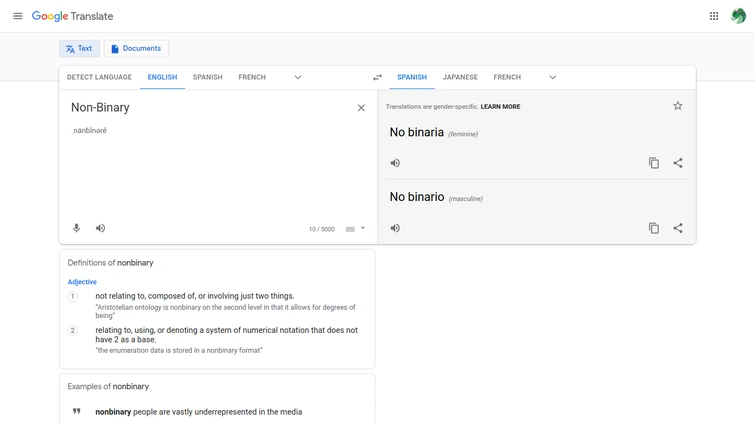Viewport: 755px width, 424px height.
Task: Save translation with the star icon
Action: 677,106
